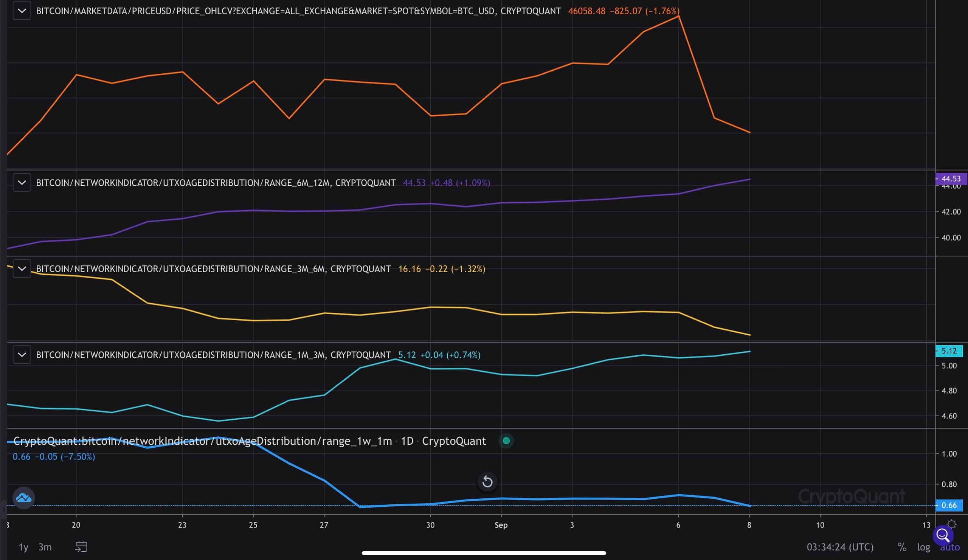Image resolution: width=968 pixels, height=560 pixels.
Task: Click the reset chart view icon
Action: pos(487,481)
